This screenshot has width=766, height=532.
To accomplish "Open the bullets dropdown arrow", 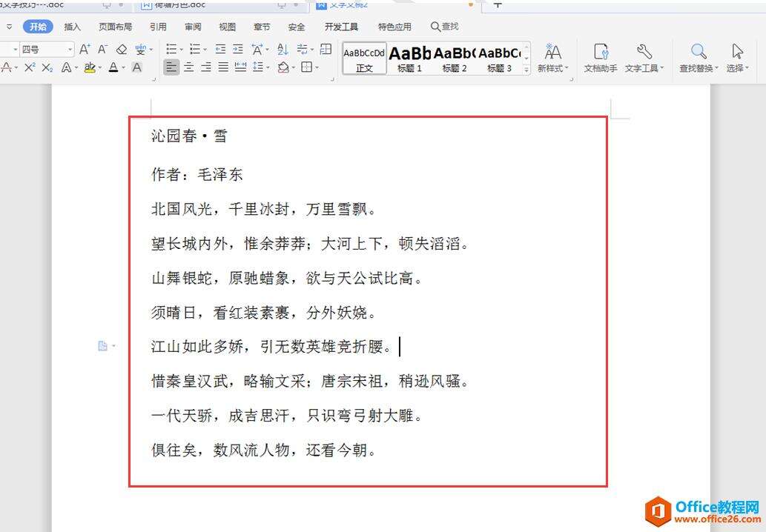I will [x=181, y=50].
